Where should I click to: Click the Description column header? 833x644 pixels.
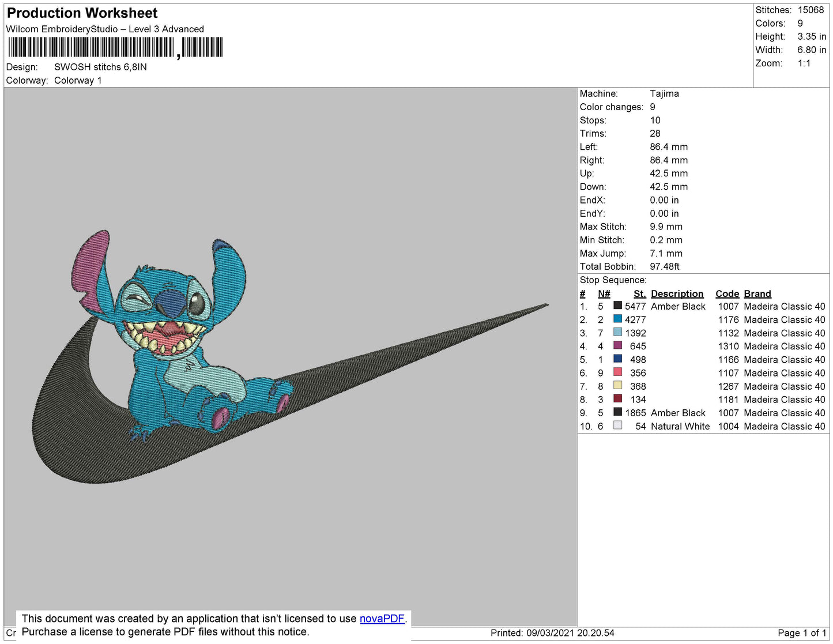pyautogui.click(x=677, y=293)
